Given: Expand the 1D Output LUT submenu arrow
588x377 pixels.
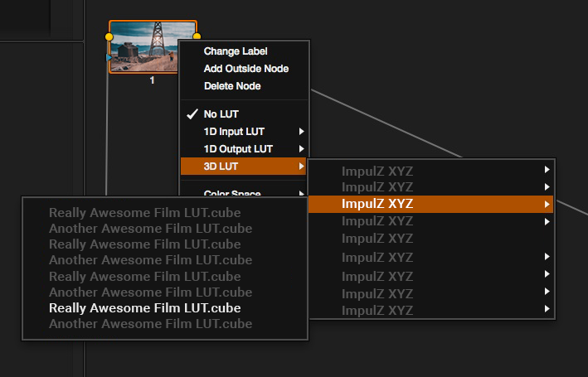Looking at the screenshot, I should (x=301, y=149).
